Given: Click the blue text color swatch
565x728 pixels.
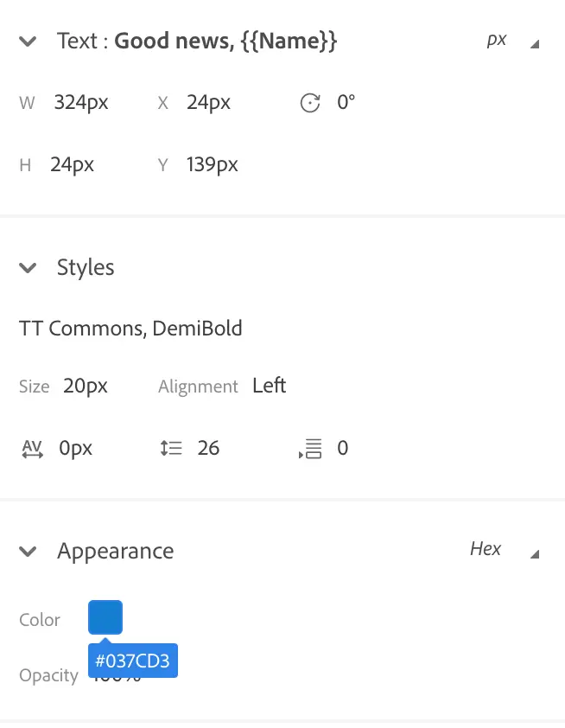Looking at the screenshot, I should coord(105,616).
